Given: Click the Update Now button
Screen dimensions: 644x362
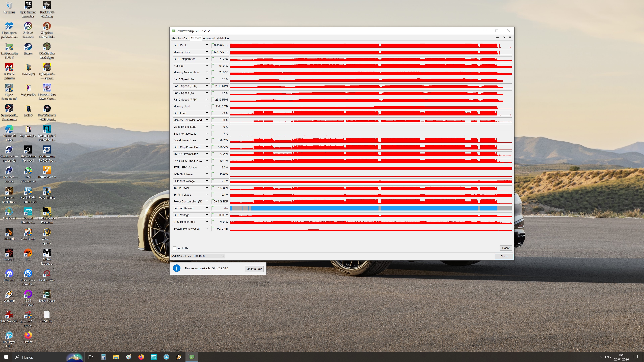Looking at the screenshot, I should [254, 269].
